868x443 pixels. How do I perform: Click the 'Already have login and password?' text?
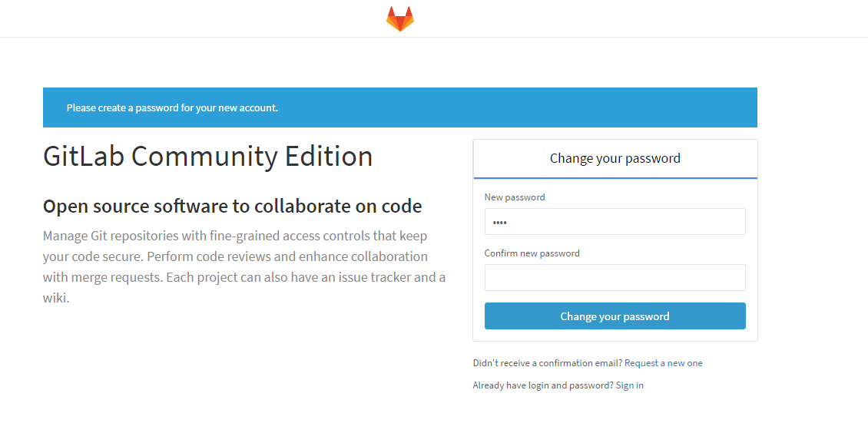[543, 385]
